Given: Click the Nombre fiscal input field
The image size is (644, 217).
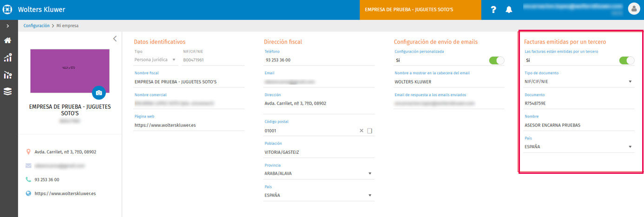Looking at the screenshot, I should pos(189,82).
